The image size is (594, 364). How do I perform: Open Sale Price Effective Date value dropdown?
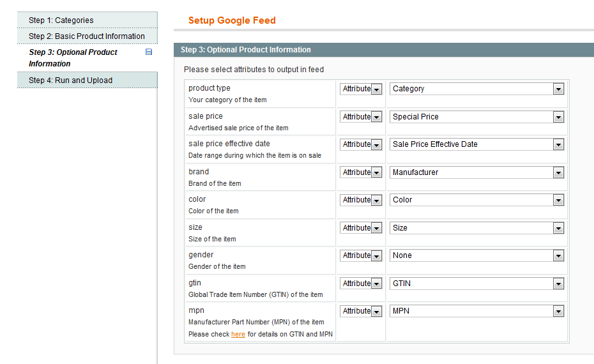tap(477, 144)
